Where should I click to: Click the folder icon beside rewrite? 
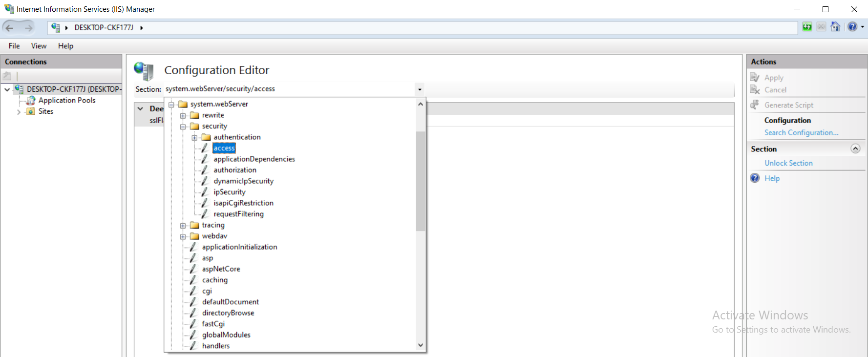pyautogui.click(x=195, y=115)
